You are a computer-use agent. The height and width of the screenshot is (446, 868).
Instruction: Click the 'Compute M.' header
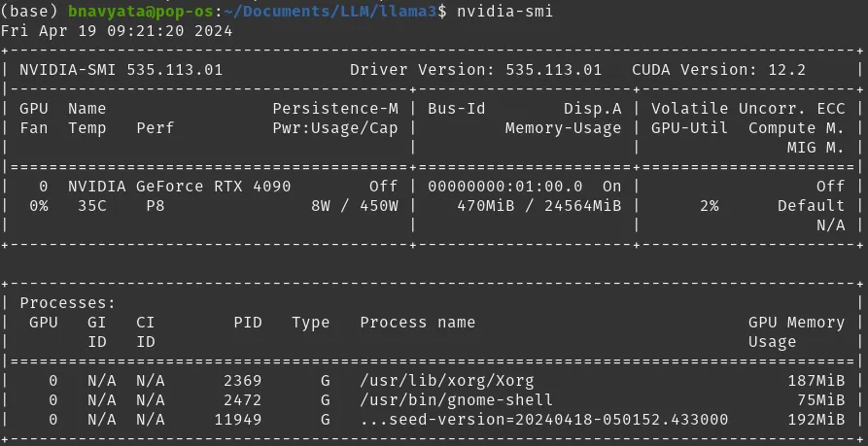tap(797, 128)
